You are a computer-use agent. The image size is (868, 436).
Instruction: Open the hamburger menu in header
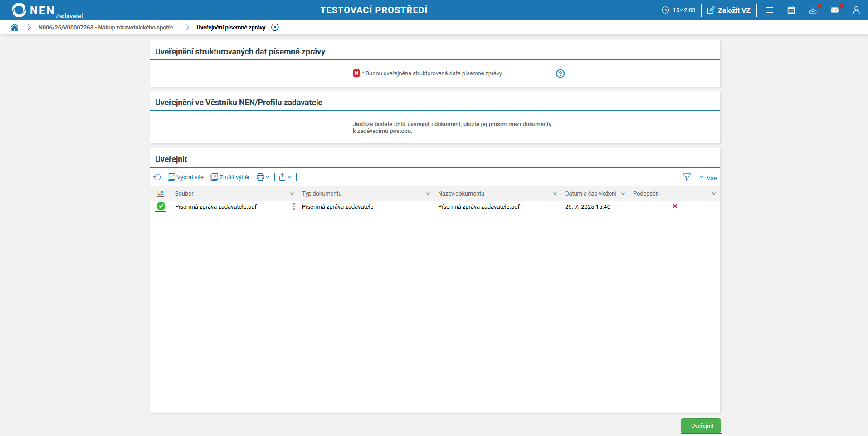[770, 10]
